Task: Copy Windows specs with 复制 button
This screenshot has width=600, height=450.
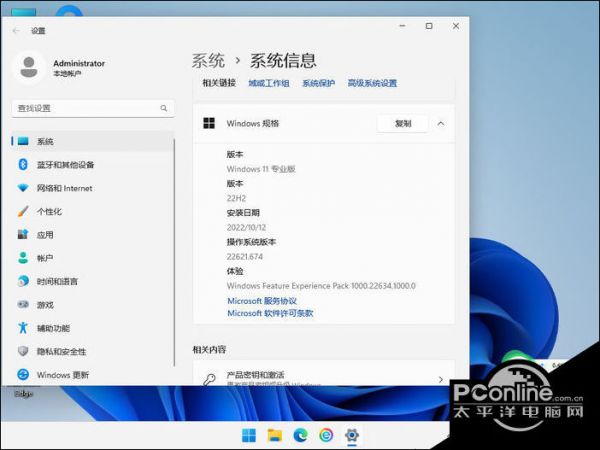Action: point(403,124)
